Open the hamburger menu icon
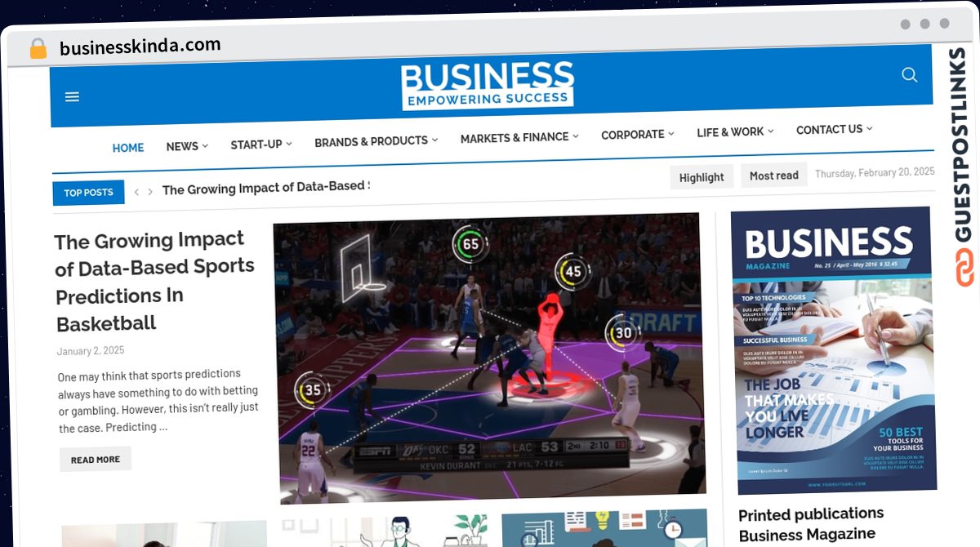This screenshot has height=547, width=980. 72,97
